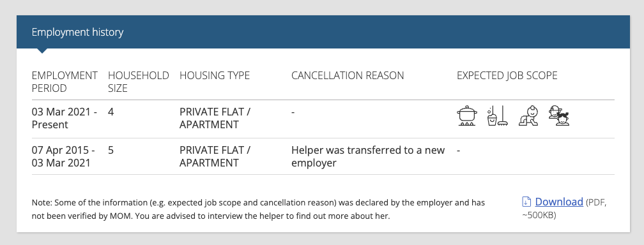The height and width of the screenshot is (245, 644).
Task: Click the Expected Job Scope column header
Action: [507, 75]
